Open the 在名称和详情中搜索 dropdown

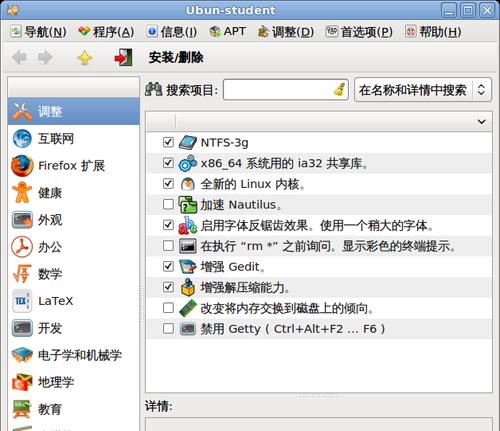coord(423,90)
